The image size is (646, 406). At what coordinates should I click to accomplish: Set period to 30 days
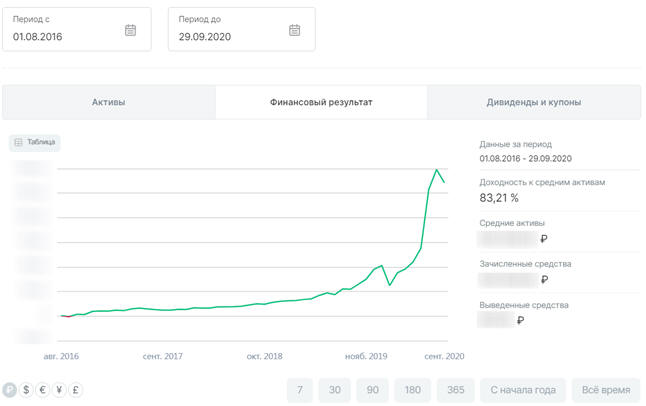pyautogui.click(x=335, y=390)
